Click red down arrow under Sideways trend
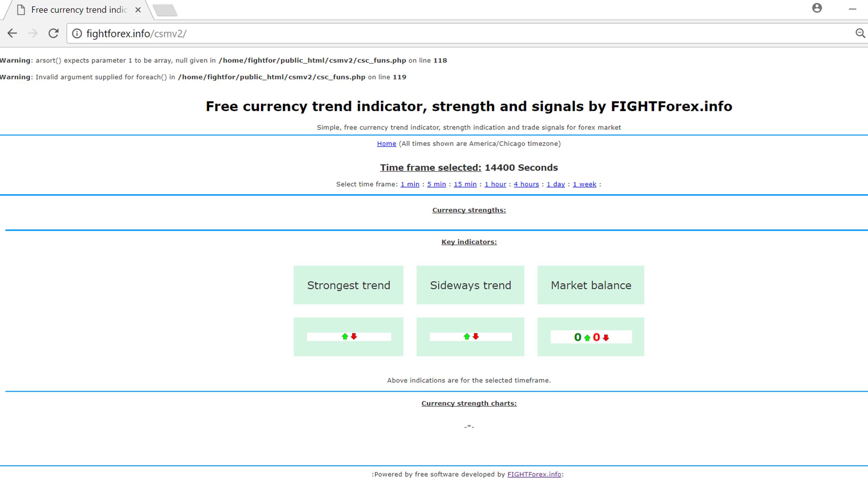 [476, 336]
